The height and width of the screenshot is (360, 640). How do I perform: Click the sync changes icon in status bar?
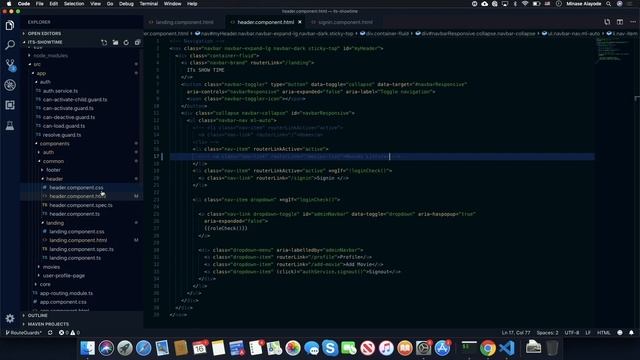[x=50, y=333]
